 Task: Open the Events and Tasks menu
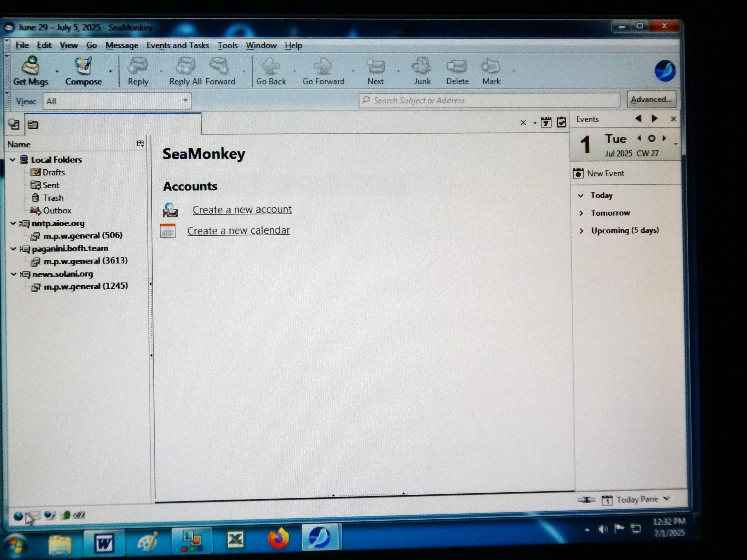coord(178,45)
